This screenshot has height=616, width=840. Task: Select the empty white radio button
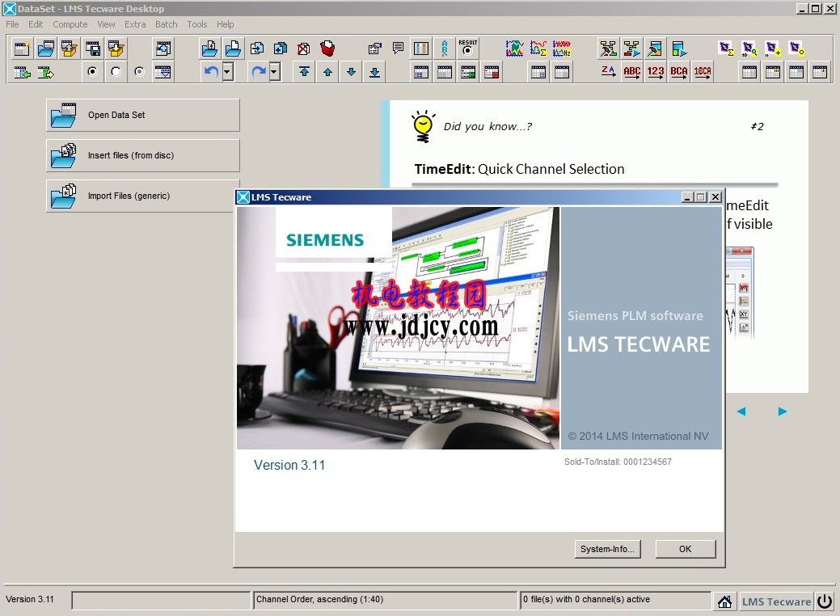(116, 72)
